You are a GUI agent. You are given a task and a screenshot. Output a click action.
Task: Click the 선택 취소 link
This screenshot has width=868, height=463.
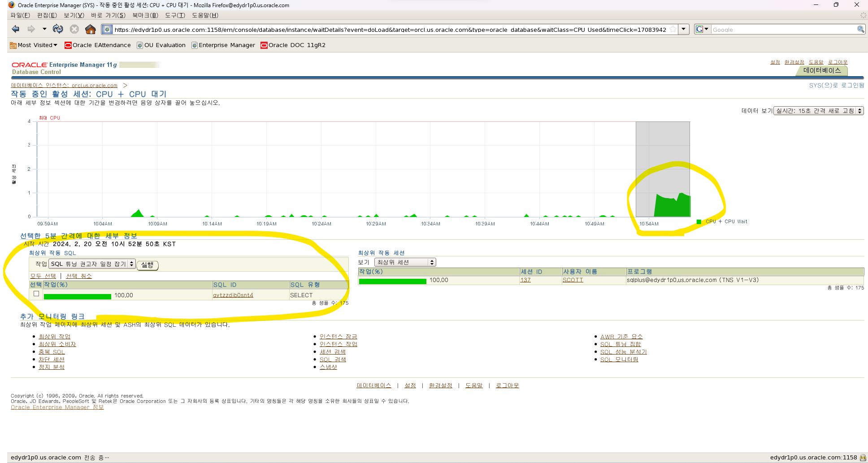click(x=79, y=276)
